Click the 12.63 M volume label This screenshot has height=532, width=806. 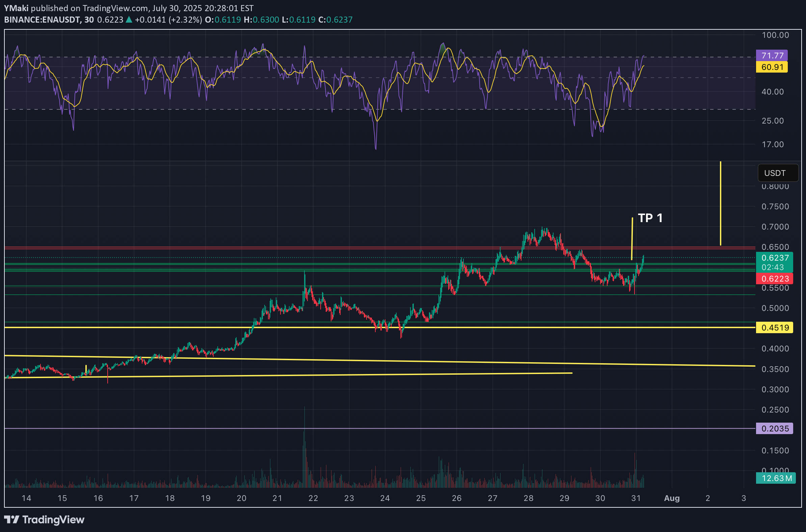pyautogui.click(x=776, y=478)
